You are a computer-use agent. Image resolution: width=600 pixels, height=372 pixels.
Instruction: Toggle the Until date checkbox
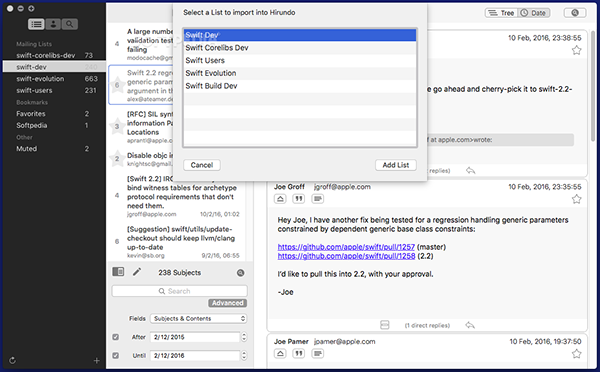coord(116,355)
